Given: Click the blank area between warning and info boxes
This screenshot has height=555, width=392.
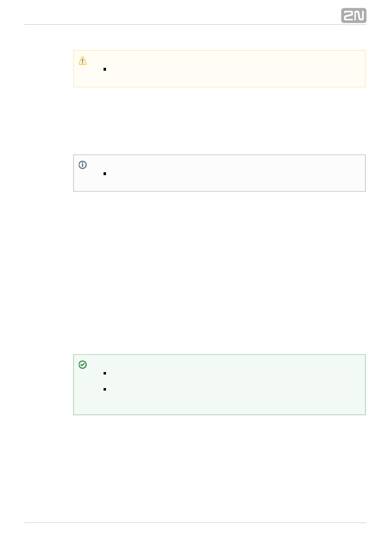Looking at the screenshot, I should click(x=219, y=121).
